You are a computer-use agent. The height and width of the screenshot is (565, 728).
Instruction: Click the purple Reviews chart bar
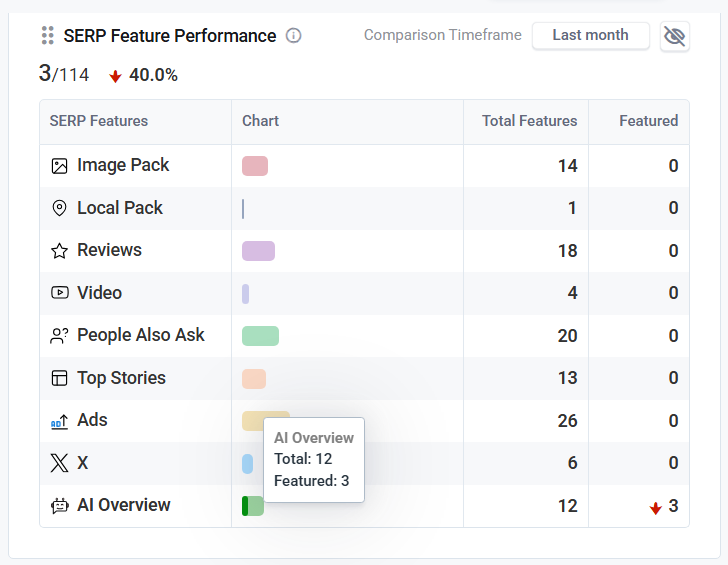tap(258, 251)
